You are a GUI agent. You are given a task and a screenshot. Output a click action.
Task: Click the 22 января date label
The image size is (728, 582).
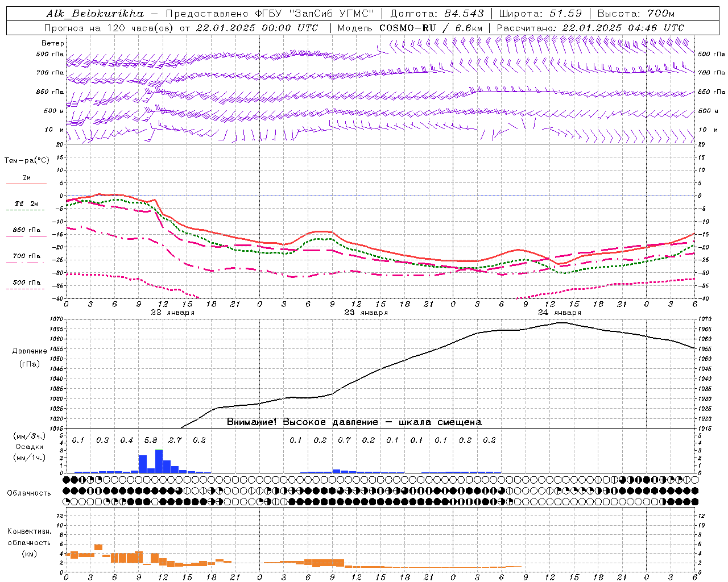[x=172, y=312]
